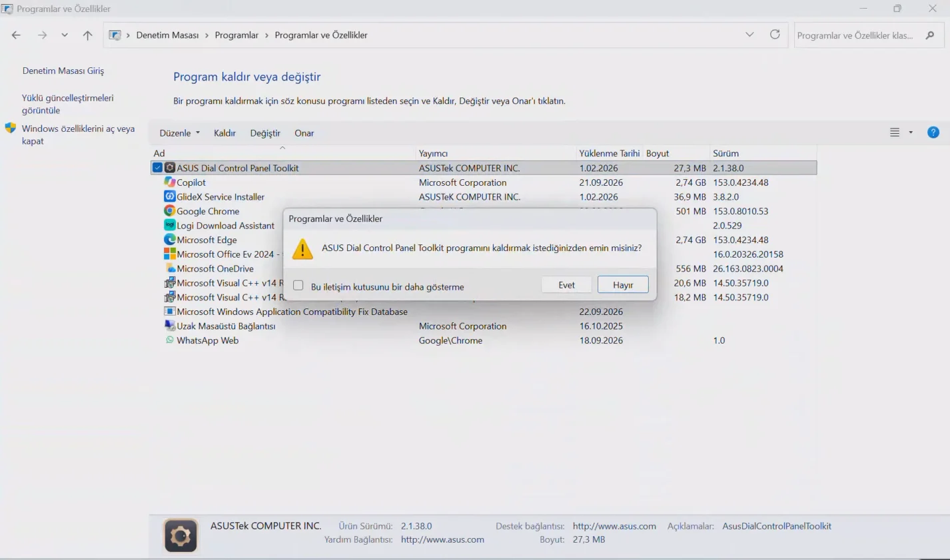The height and width of the screenshot is (560, 950).
Task: Sort by the Boyut column header
Action: point(676,153)
